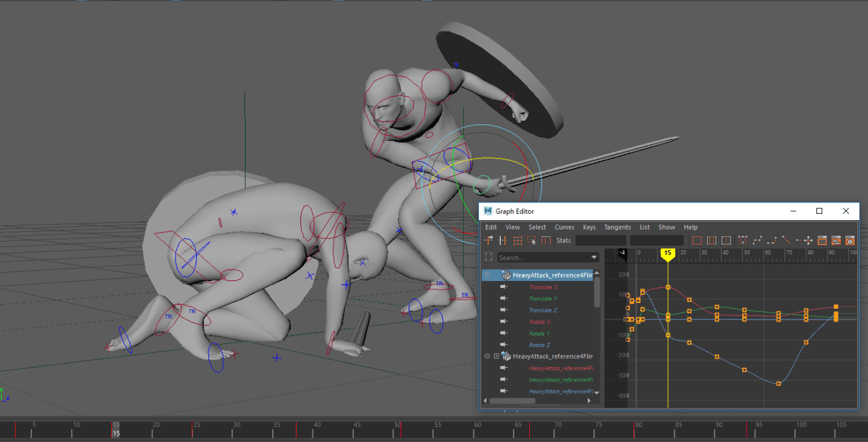The image size is (868, 442).
Task: Open the Tangents menu
Action: click(617, 227)
